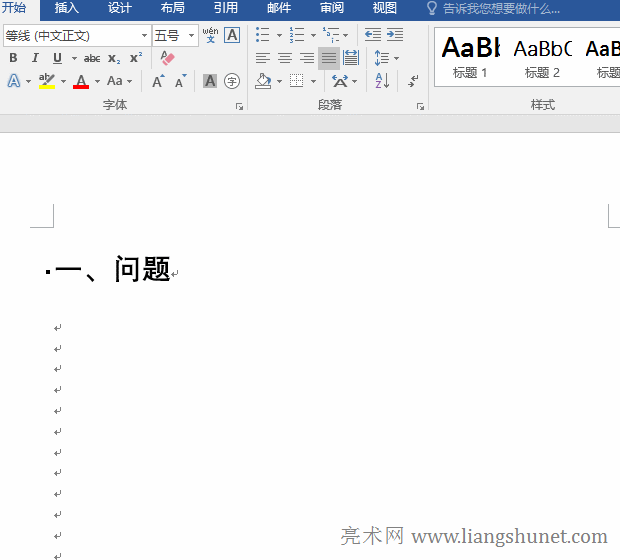
Task: Toggle bold formatting
Action: coord(13,58)
